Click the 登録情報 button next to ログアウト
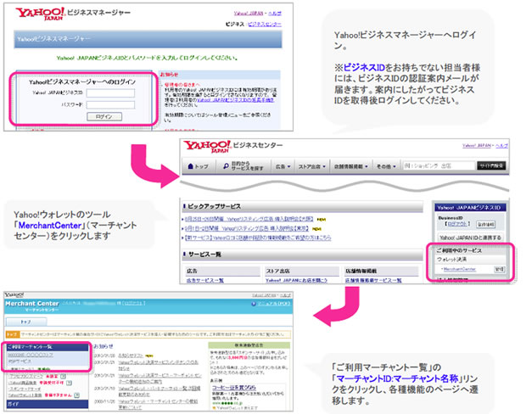The width and height of the screenshot is (526, 420). [486, 224]
